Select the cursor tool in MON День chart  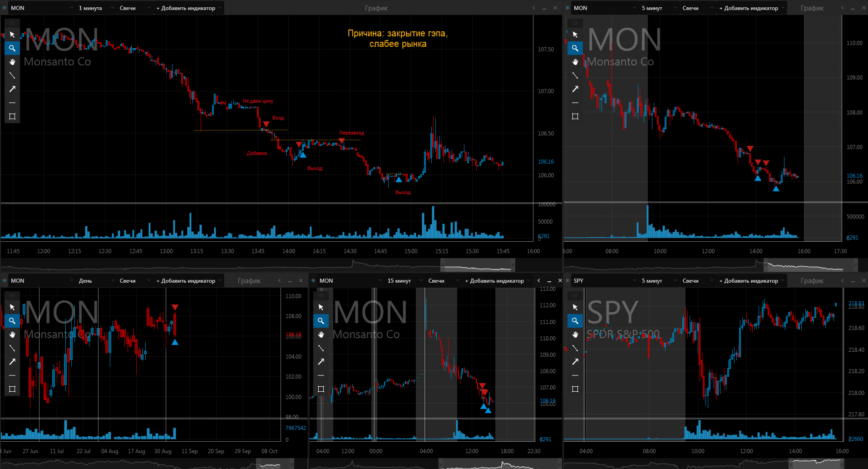pos(12,307)
